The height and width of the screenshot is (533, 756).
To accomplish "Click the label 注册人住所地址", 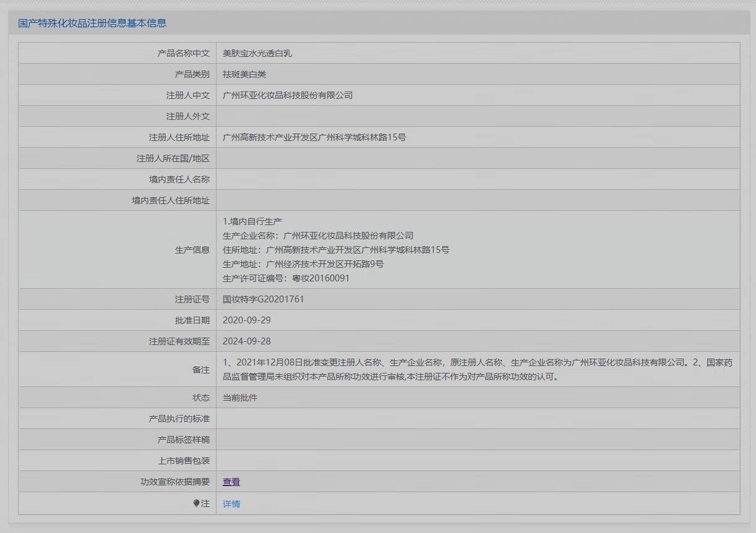I will pyautogui.click(x=179, y=137).
